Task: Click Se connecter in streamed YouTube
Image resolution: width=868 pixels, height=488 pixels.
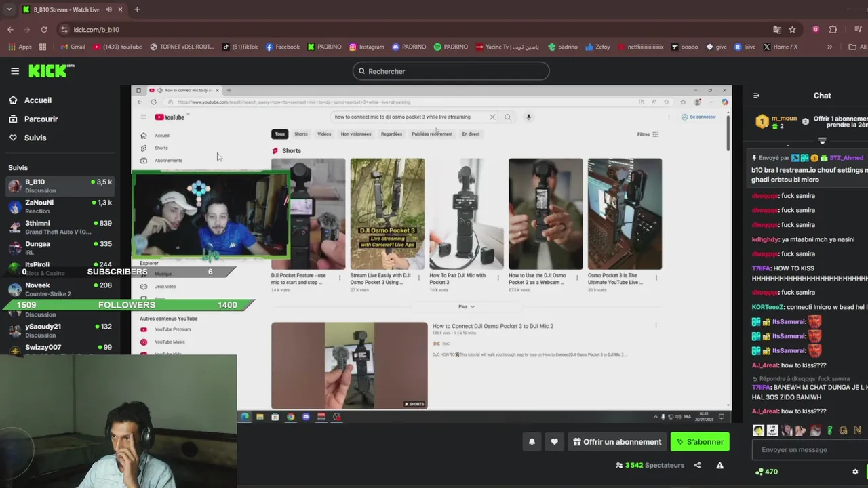Action: (698, 117)
